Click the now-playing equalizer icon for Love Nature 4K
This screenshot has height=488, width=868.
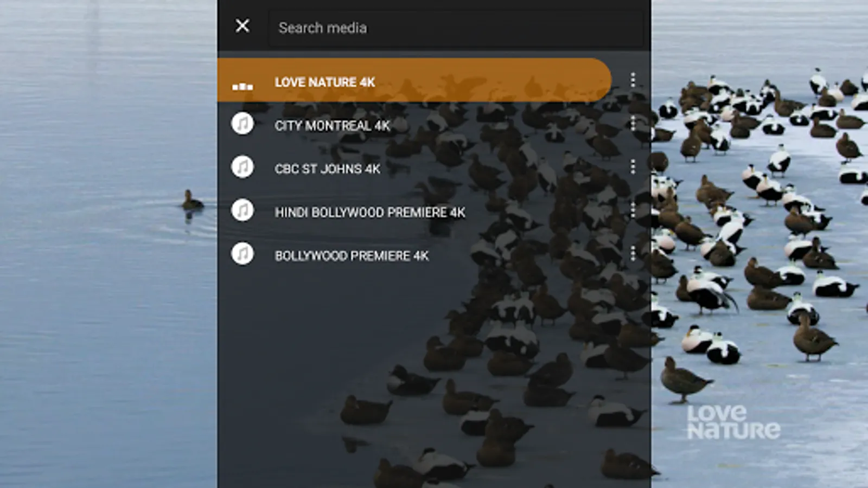pyautogui.click(x=242, y=86)
